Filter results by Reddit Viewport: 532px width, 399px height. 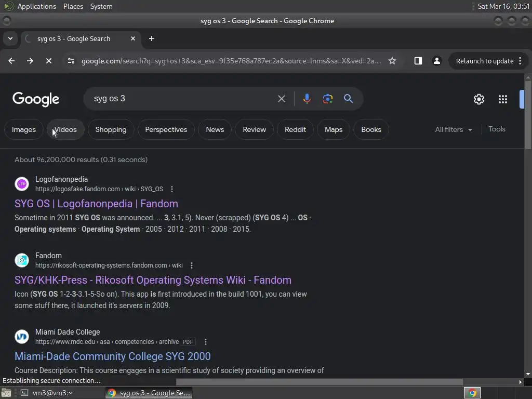tap(295, 129)
